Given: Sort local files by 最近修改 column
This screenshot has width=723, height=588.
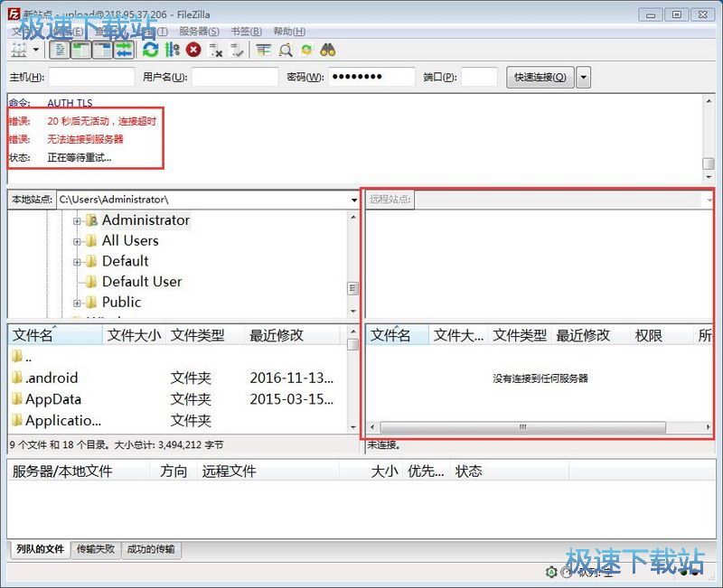Looking at the screenshot, I should (277, 335).
